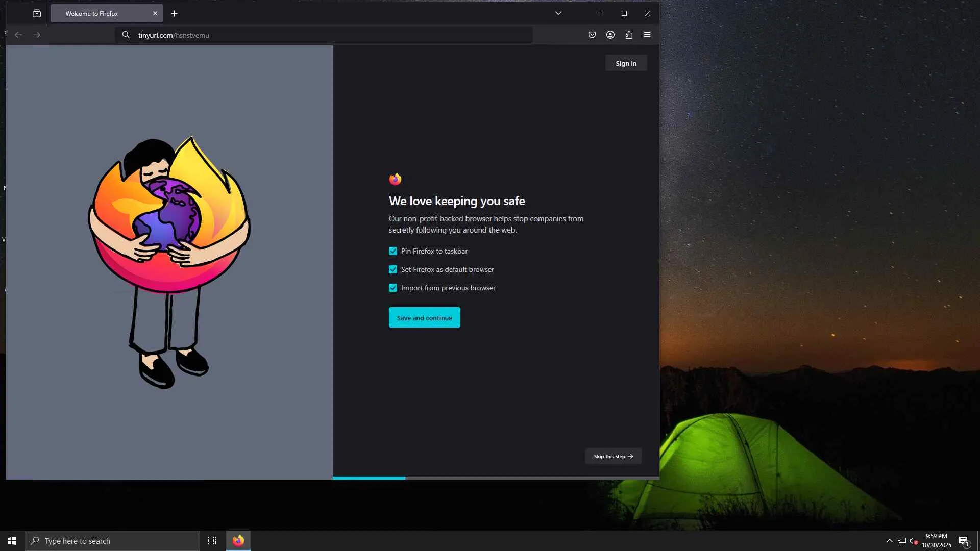Uncheck Pin Firefox to taskbar
980x551 pixels.
[393, 251]
